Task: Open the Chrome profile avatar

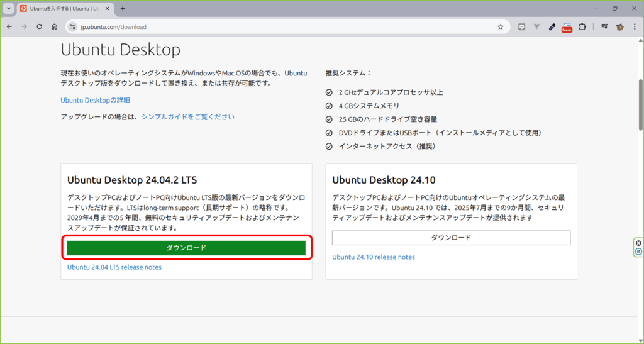Action: [x=619, y=26]
